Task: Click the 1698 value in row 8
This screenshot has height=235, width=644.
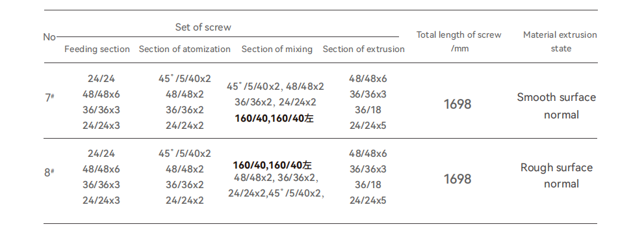Action: (x=457, y=179)
